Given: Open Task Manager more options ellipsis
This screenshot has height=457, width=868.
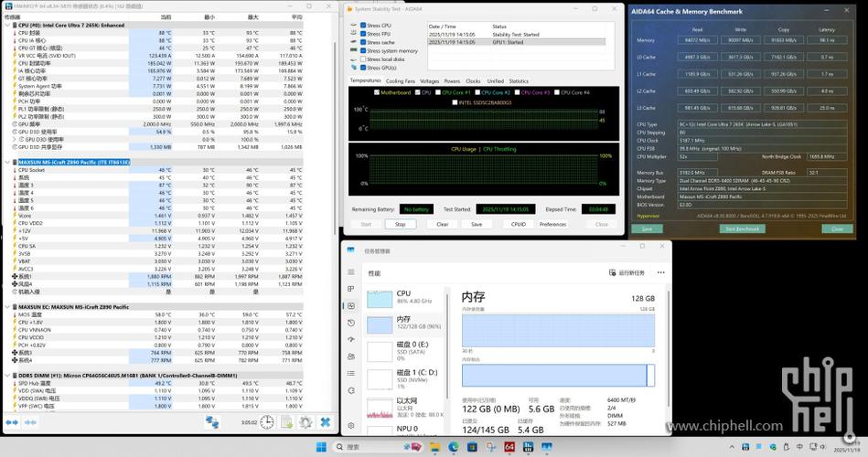Looking at the screenshot, I should (x=661, y=272).
